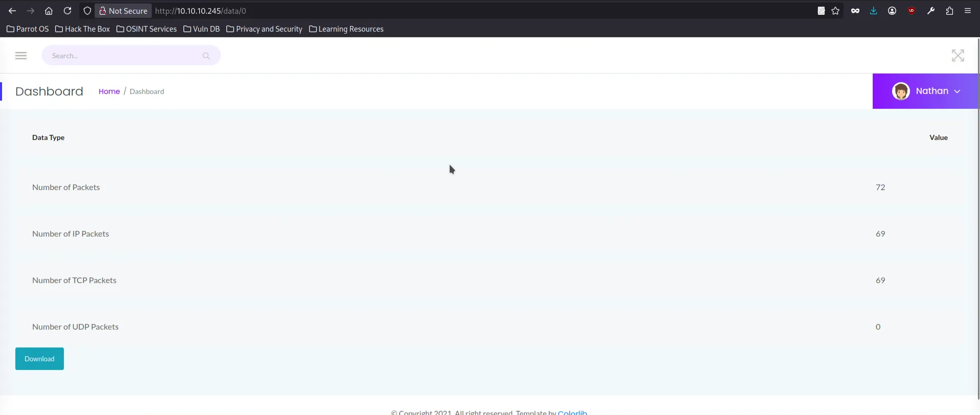Open the wrench developer tools icon
The width and height of the screenshot is (980, 415).
931,11
